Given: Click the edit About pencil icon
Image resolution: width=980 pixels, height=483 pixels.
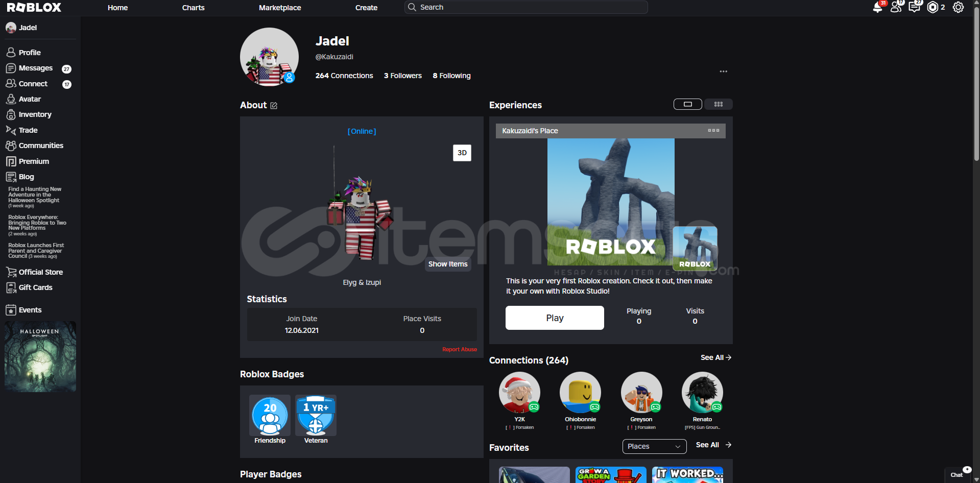Looking at the screenshot, I should coord(274,106).
